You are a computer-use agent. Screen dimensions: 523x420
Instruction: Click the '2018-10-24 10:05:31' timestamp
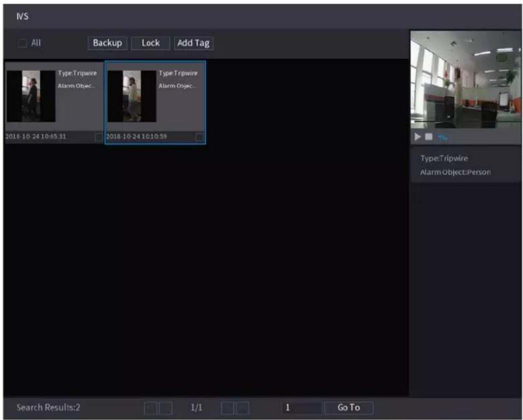click(36, 137)
